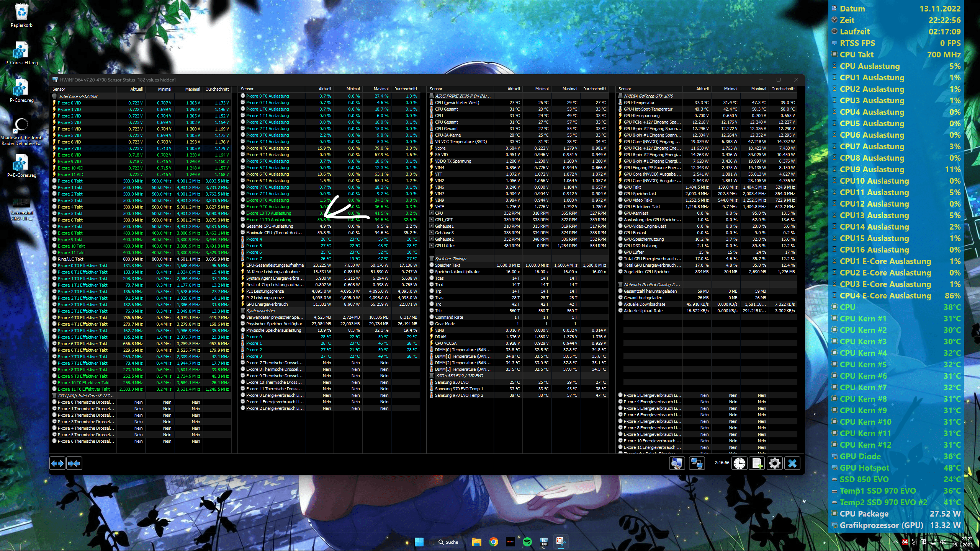The height and width of the screenshot is (551, 980).
Task: Click the network tray icon
Action: [934, 542]
